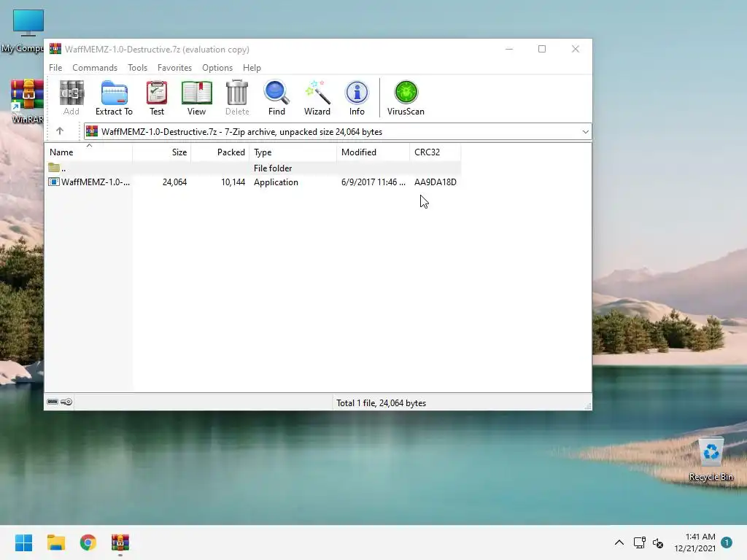The image size is (747, 560).
Task: Sort by the Type column header
Action: [x=293, y=152]
